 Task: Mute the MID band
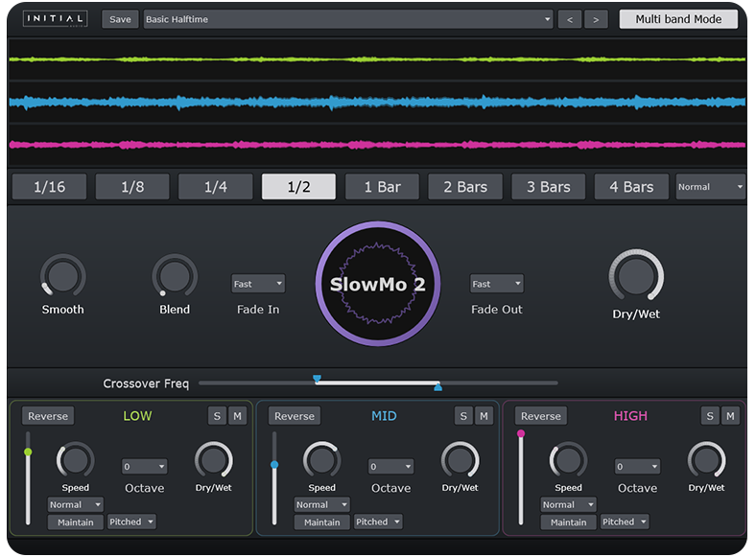point(484,415)
